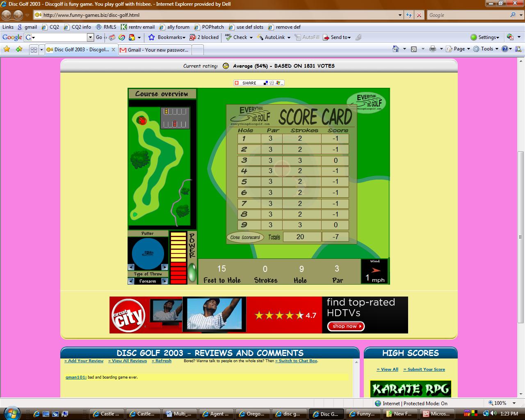Open remove def favorites link
The height and width of the screenshot is (420, 525).
(x=284, y=27)
